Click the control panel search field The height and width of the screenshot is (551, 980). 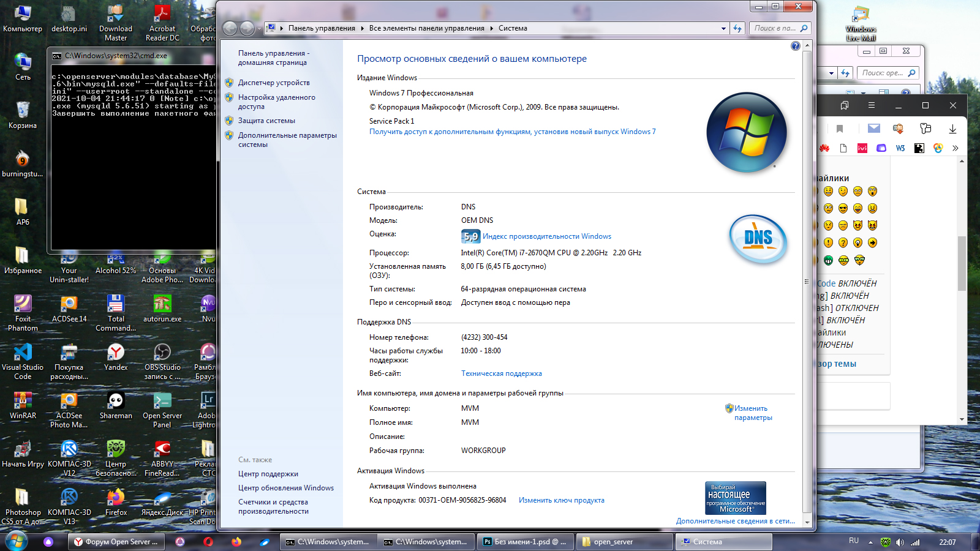coord(775,28)
